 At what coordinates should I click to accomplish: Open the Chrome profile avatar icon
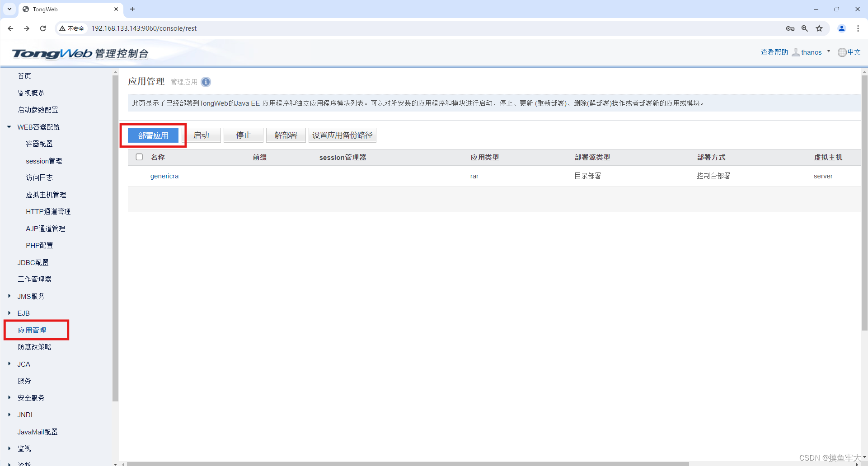pyautogui.click(x=842, y=28)
